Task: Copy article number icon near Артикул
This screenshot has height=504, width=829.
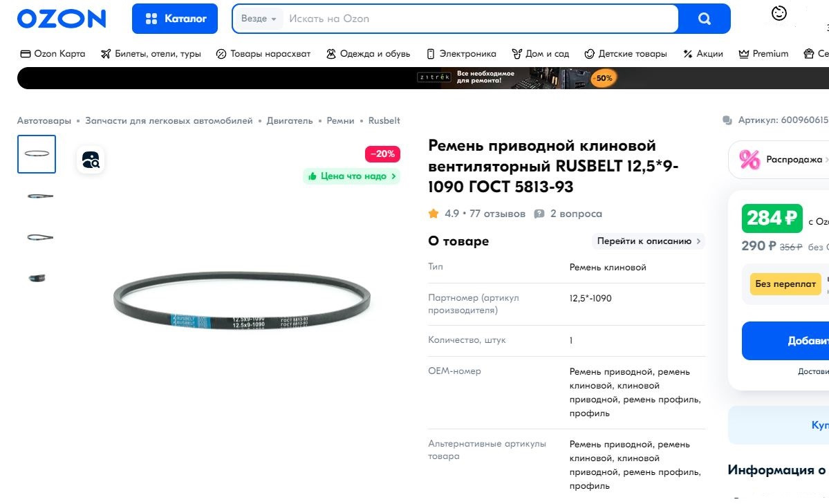Action: 727,120
